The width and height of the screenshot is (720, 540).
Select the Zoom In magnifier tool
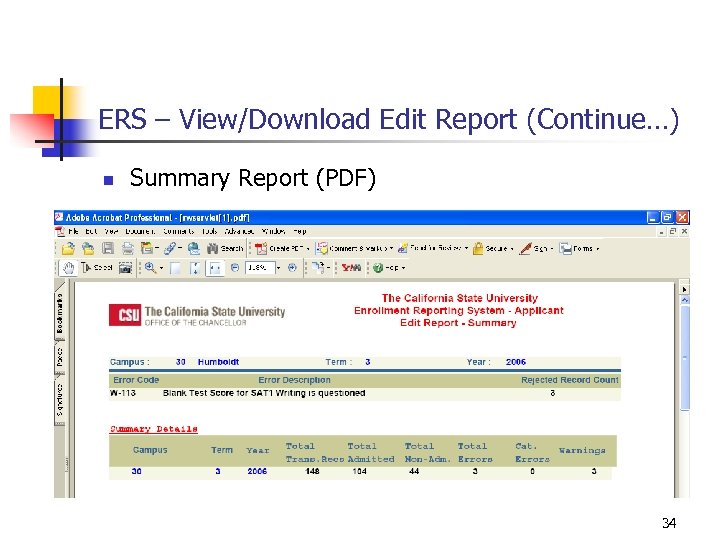(150, 268)
